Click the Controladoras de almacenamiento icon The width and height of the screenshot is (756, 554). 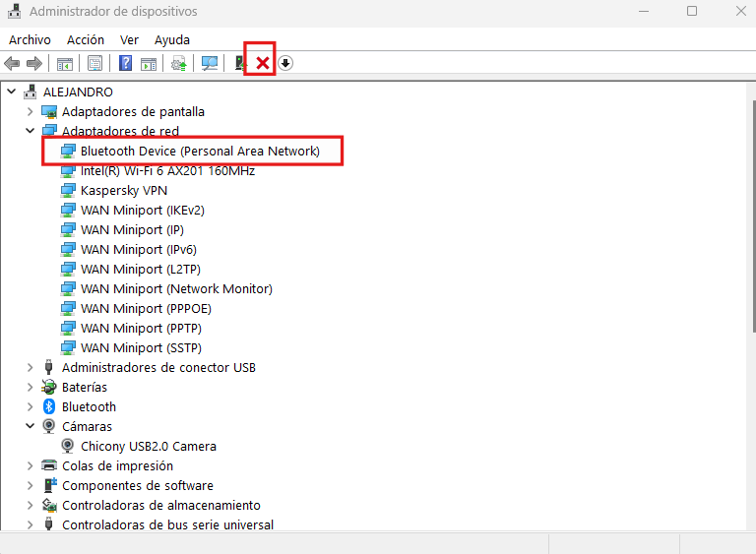(49, 505)
